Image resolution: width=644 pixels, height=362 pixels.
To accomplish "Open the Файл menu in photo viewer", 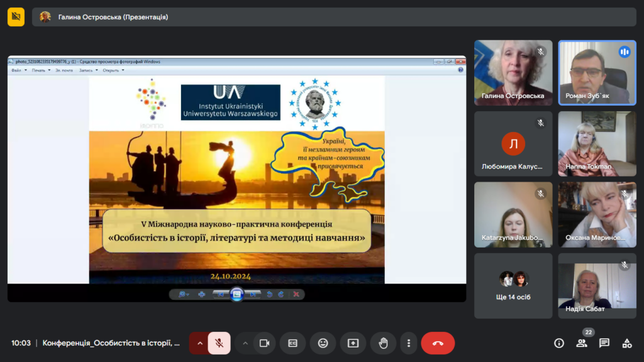I will point(17,70).
